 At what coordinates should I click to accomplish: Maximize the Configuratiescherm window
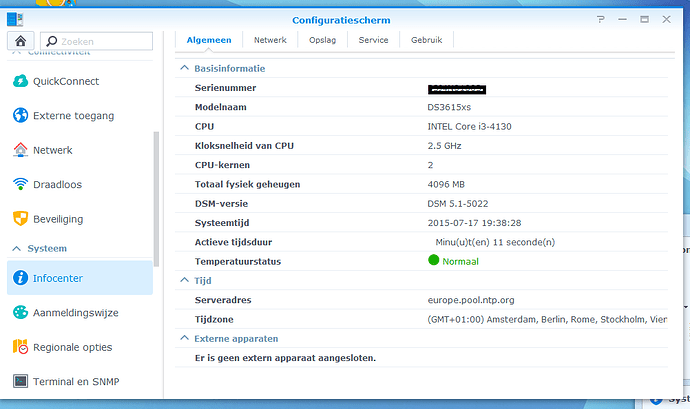pyautogui.click(x=644, y=19)
